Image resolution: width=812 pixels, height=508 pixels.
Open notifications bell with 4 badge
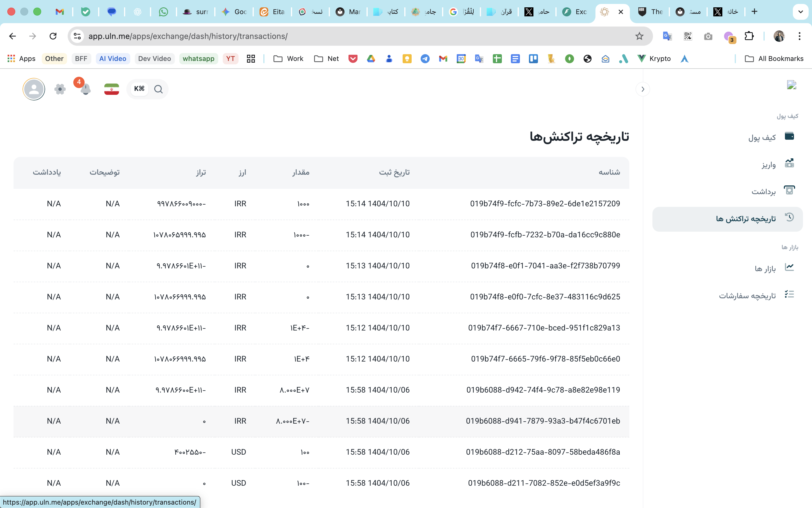[85, 89]
